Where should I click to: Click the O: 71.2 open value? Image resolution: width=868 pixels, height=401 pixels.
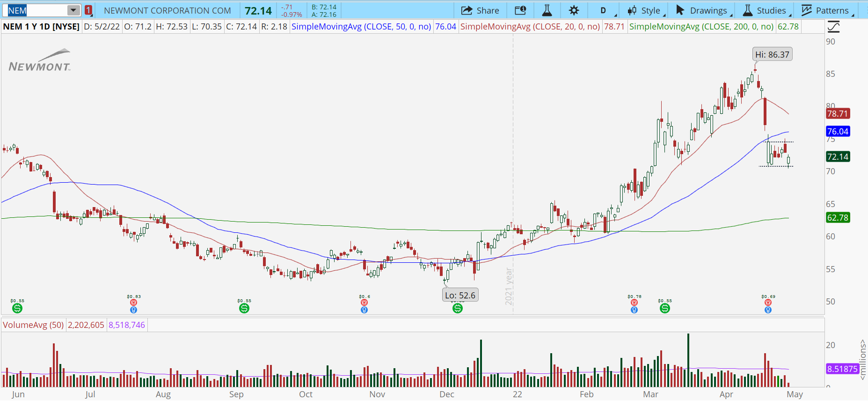pos(138,27)
